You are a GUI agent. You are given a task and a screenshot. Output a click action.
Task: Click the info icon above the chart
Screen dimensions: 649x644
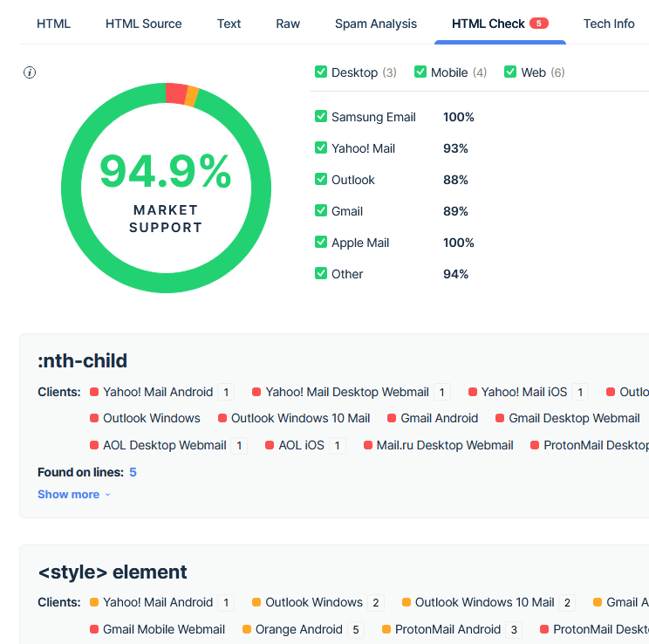point(30,72)
